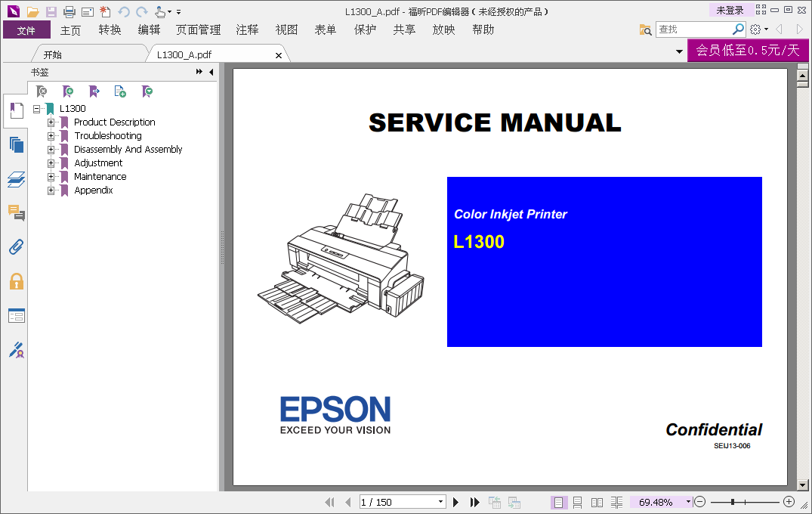812x514 pixels.
Task: Open the Bookmarks panel icon in sidebar
Action: pyautogui.click(x=17, y=110)
